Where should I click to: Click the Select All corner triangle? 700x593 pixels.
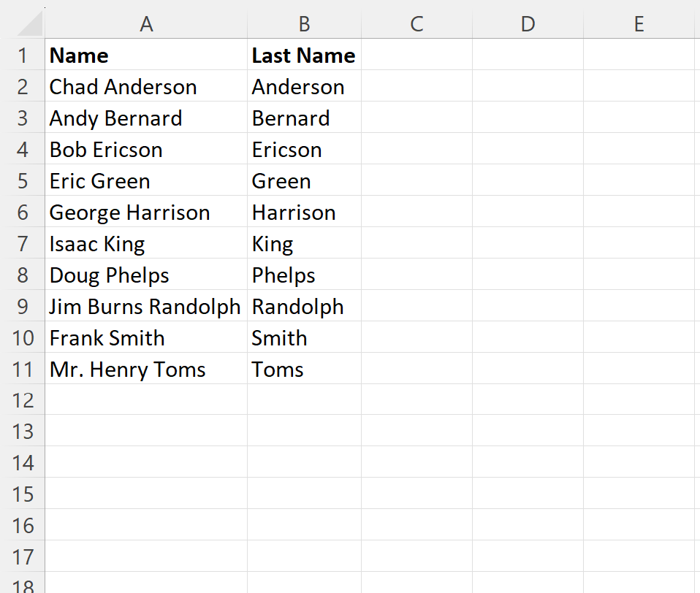tap(30, 24)
